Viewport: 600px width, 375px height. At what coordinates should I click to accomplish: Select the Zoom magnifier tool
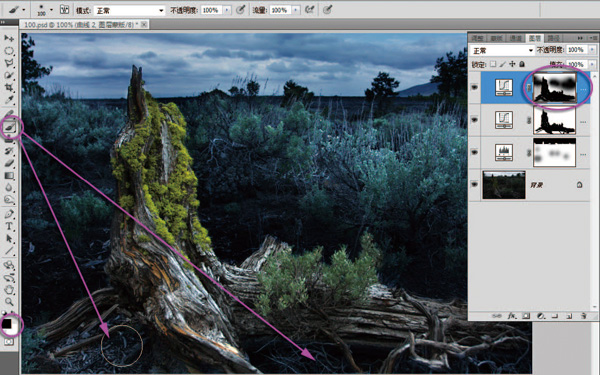click(9, 302)
